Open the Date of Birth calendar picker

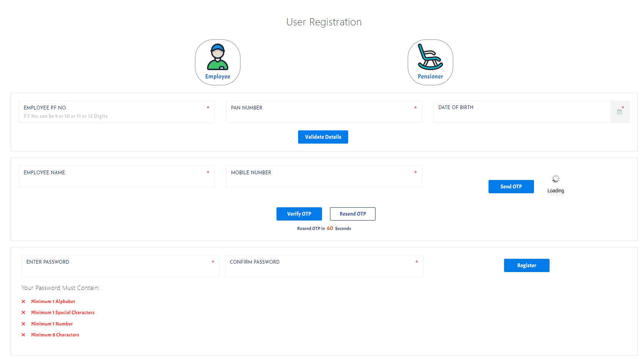point(620,112)
